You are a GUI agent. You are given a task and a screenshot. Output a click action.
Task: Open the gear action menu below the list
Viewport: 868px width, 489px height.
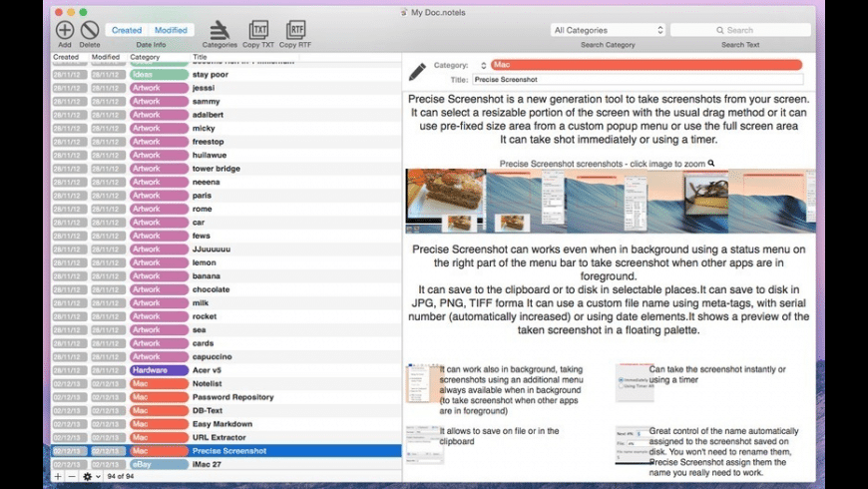click(90, 477)
